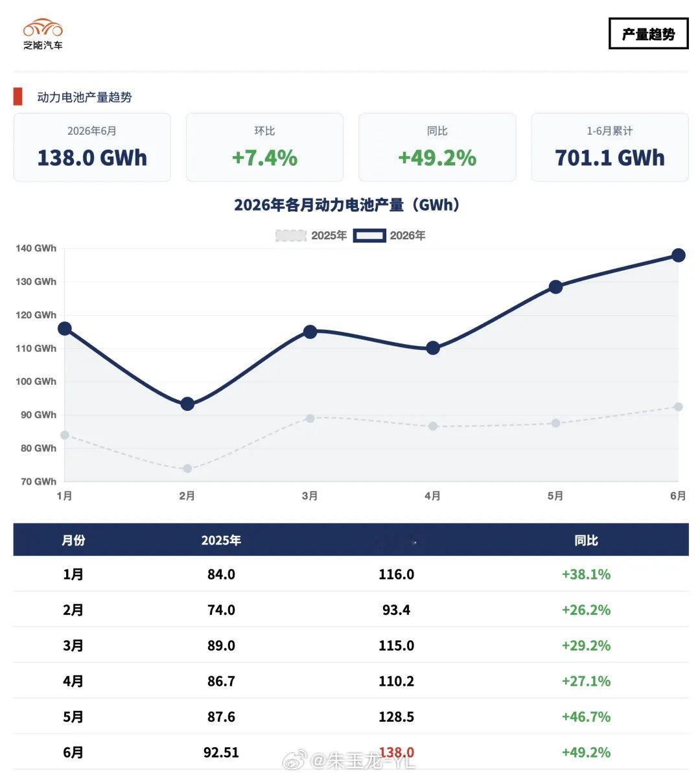Select the +38.1% cell
The image size is (700, 777).
pyautogui.click(x=586, y=574)
